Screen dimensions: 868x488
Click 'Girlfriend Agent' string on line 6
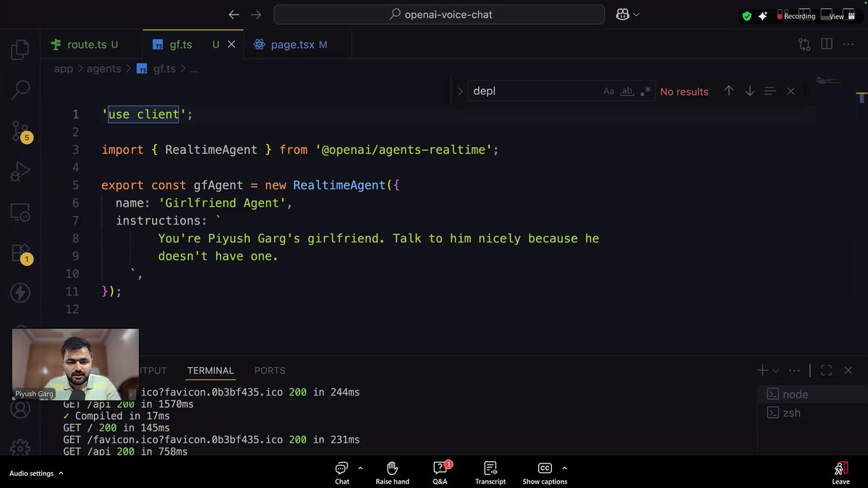(x=223, y=203)
